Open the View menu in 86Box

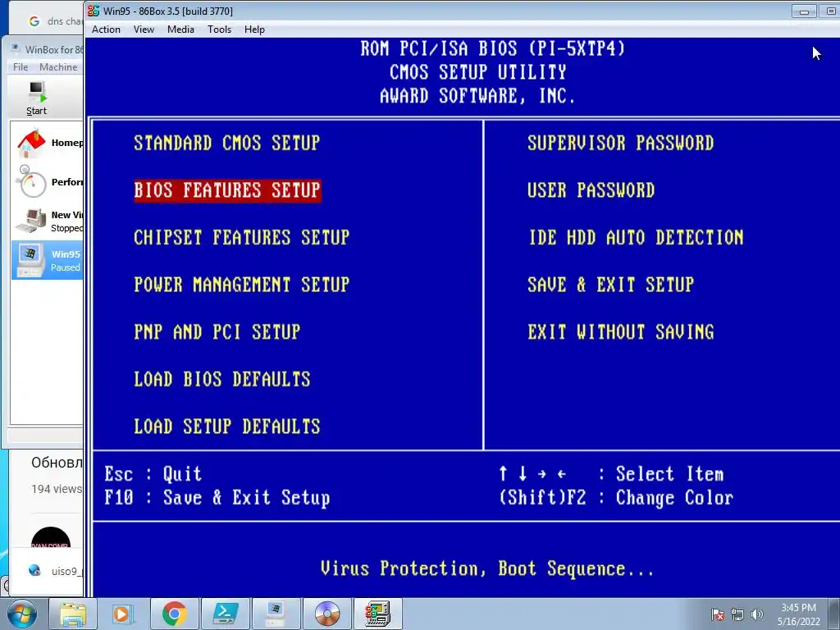144,30
